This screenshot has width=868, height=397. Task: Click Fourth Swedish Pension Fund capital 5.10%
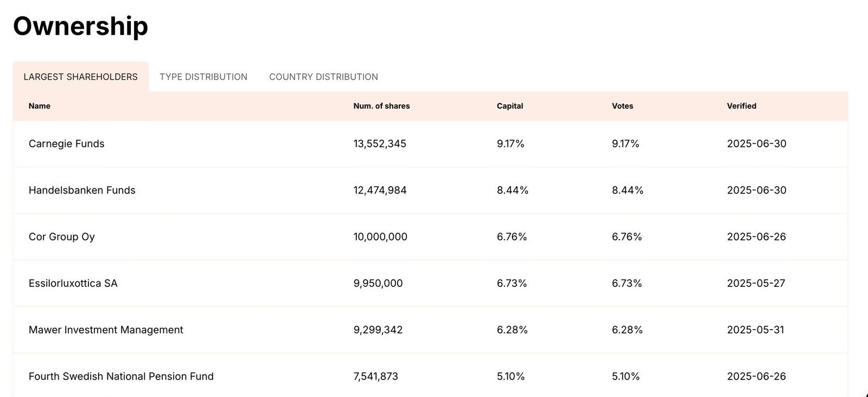(x=510, y=376)
